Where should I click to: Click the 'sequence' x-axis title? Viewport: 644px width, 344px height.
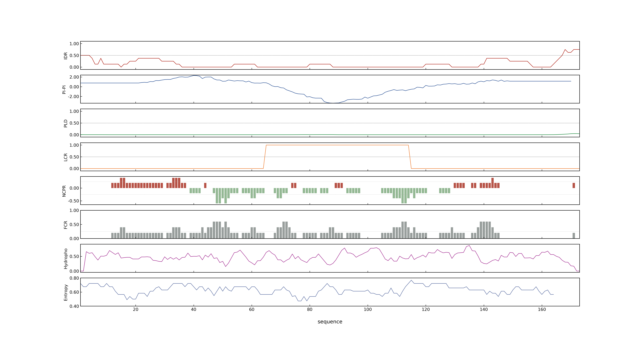tap(330, 322)
